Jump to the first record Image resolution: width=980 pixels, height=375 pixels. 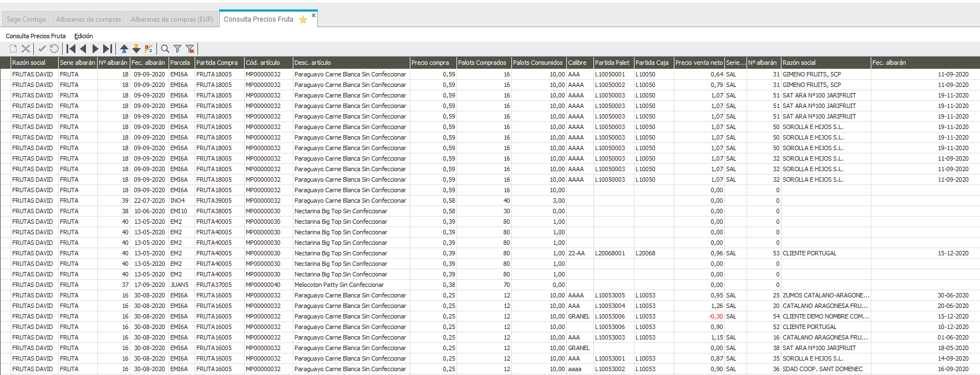[71, 49]
